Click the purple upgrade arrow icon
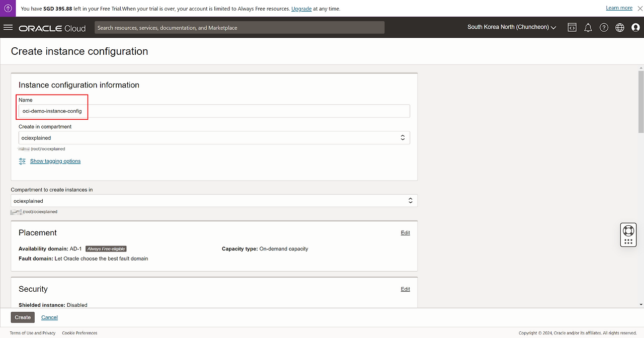This screenshot has height=338, width=644. pos(8,8)
